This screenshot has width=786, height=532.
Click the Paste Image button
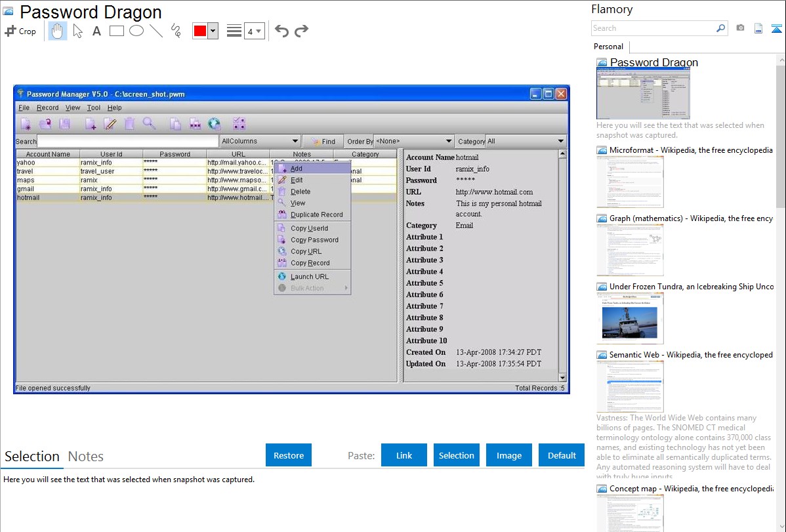point(508,455)
